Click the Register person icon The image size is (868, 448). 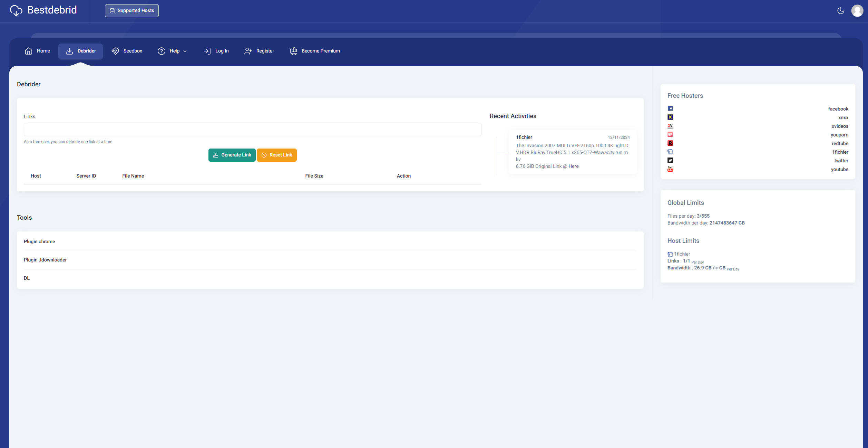coord(248,51)
